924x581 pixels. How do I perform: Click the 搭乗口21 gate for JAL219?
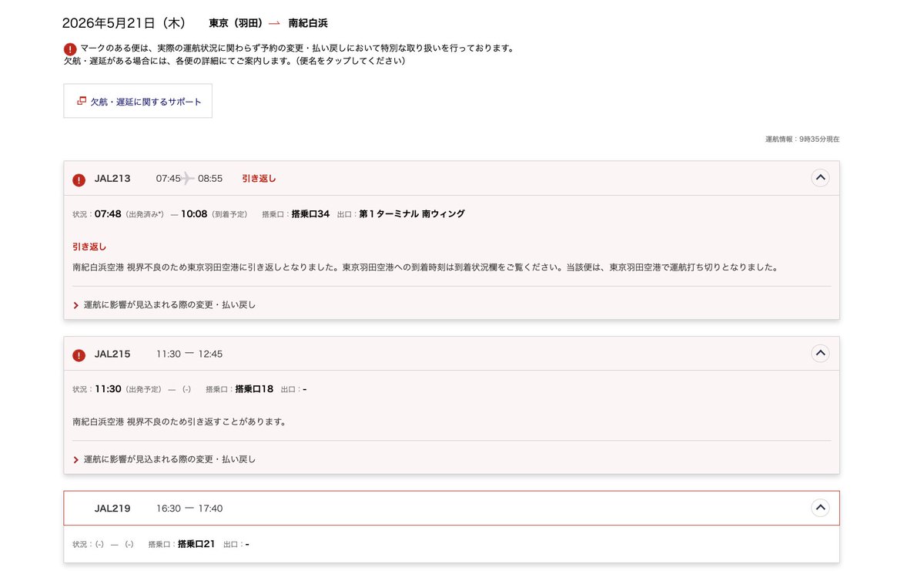196,544
